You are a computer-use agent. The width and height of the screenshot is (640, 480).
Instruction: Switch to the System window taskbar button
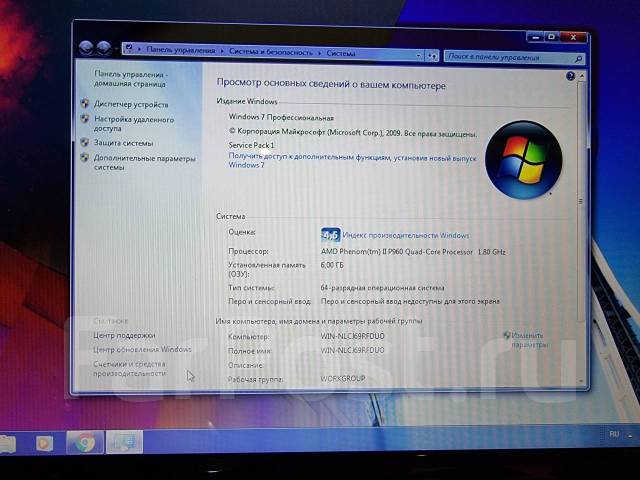(x=124, y=442)
